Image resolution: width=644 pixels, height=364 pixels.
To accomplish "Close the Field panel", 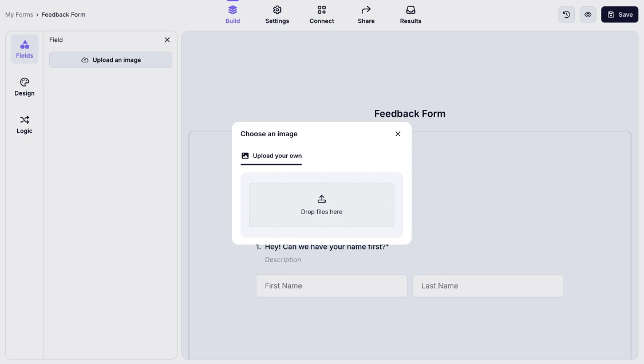I will coord(167,39).
